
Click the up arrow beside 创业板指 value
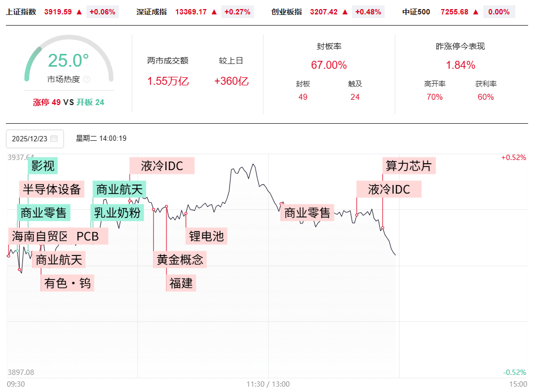tap(345, 12)
